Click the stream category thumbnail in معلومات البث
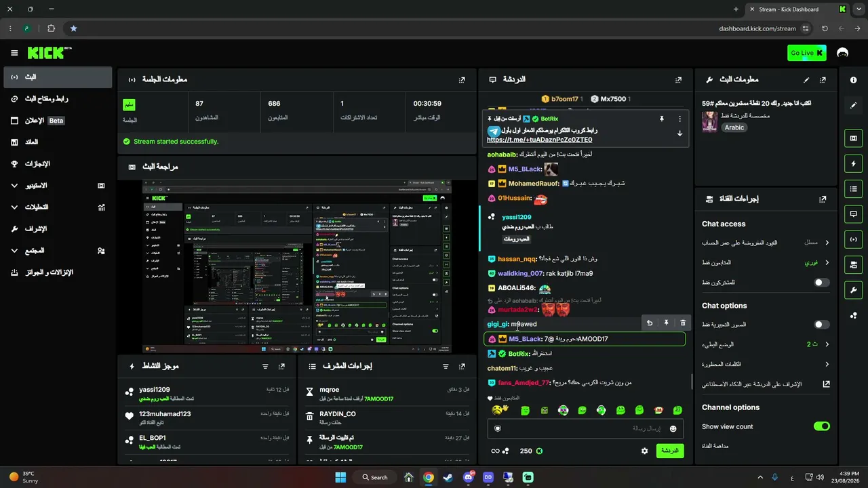 [710, 122]
